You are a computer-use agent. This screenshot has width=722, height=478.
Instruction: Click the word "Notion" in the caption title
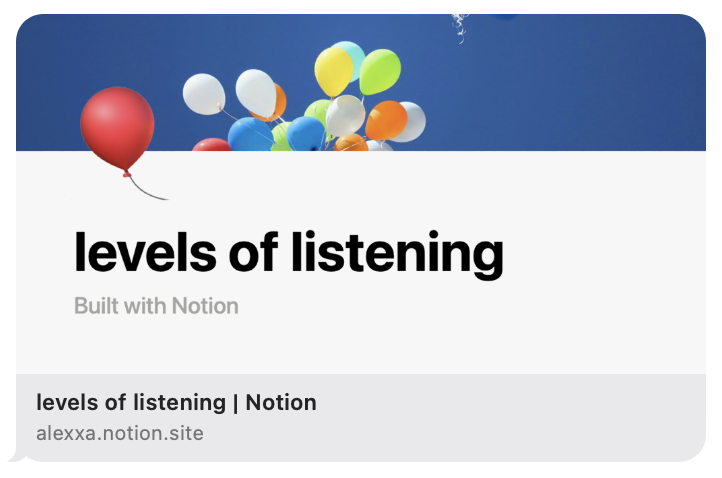[x=281, y=402]
